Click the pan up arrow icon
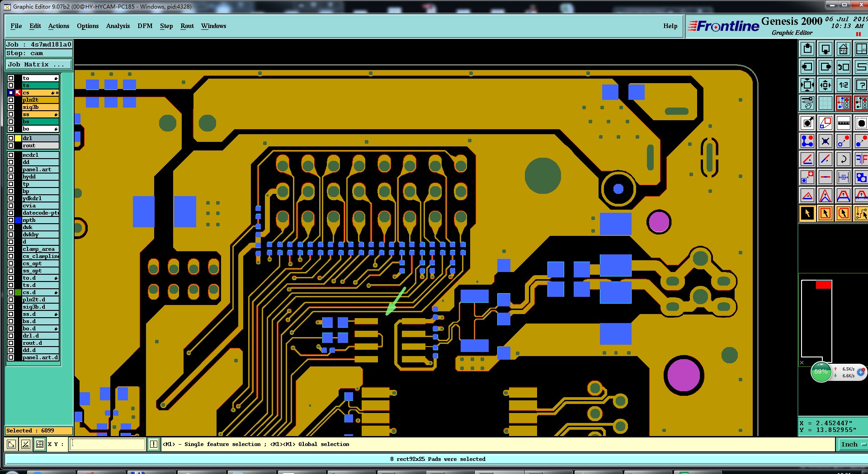 pyautogui.click(x=807, y=49)
